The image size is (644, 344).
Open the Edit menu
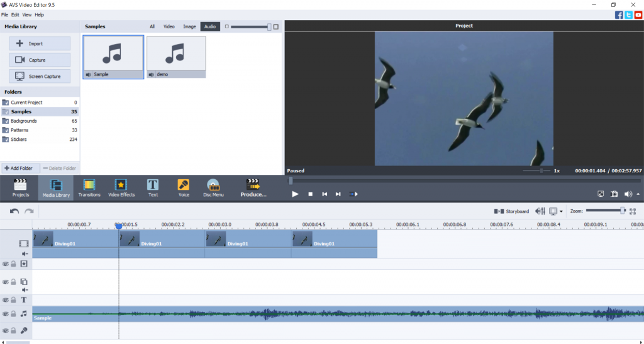(15, 14)
